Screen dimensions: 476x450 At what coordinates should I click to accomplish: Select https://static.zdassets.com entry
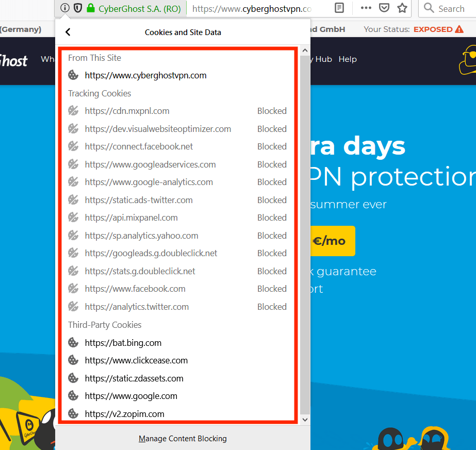[134, 378]
